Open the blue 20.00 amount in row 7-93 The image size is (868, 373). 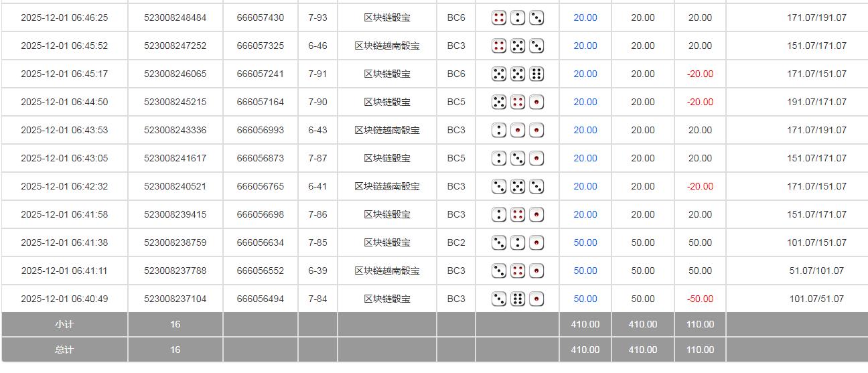[x=585, y=18]
